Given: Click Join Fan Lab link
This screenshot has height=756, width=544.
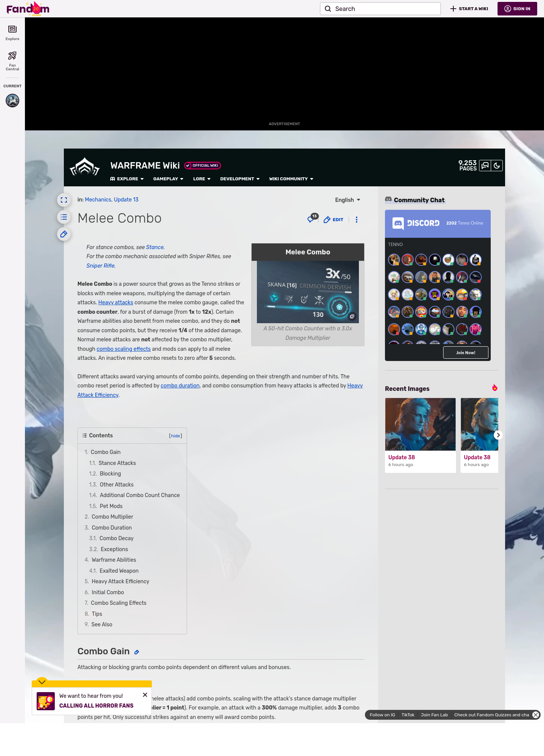Looking at the screenshot, I should 434,715.
